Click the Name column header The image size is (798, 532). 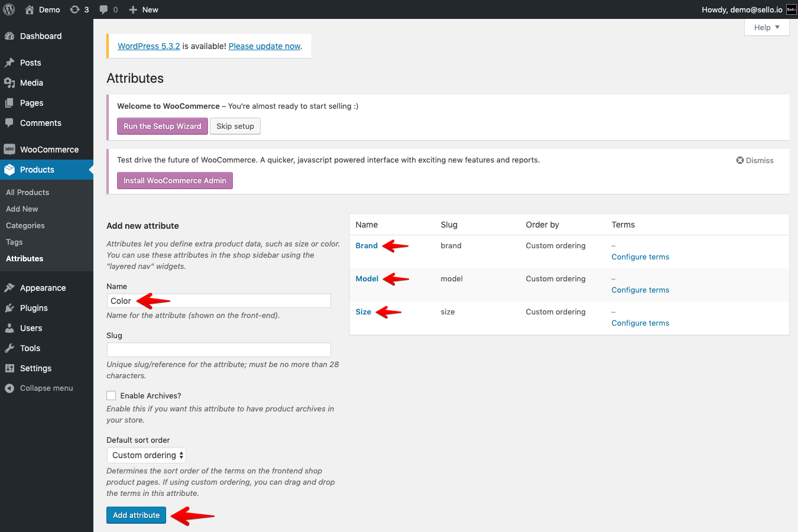tap(366, 225)
